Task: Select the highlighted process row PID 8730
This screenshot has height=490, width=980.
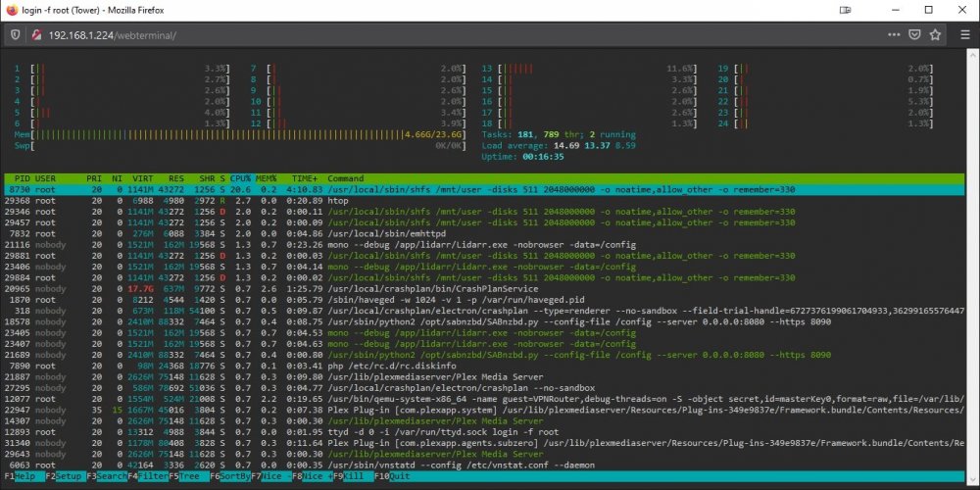Action: [x=484, y=190]
